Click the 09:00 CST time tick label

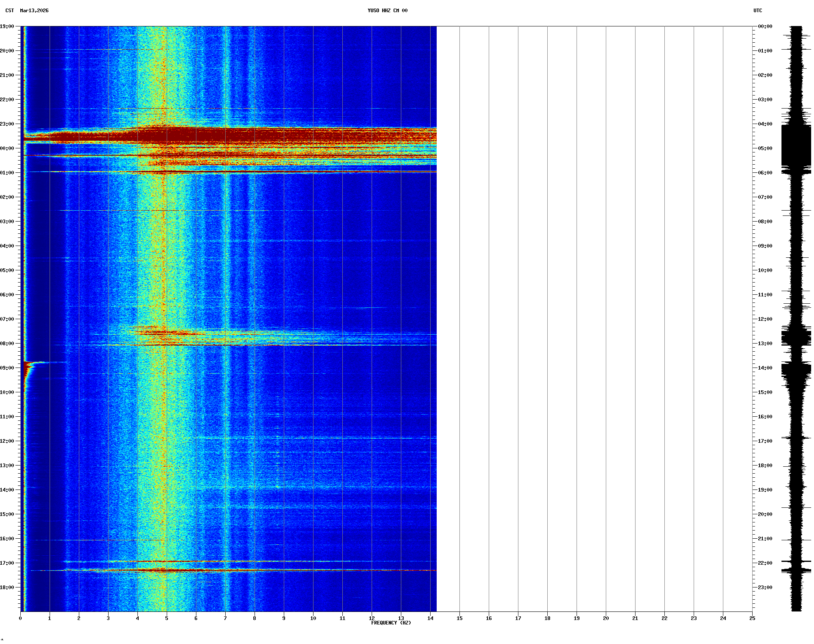(7, 368)
